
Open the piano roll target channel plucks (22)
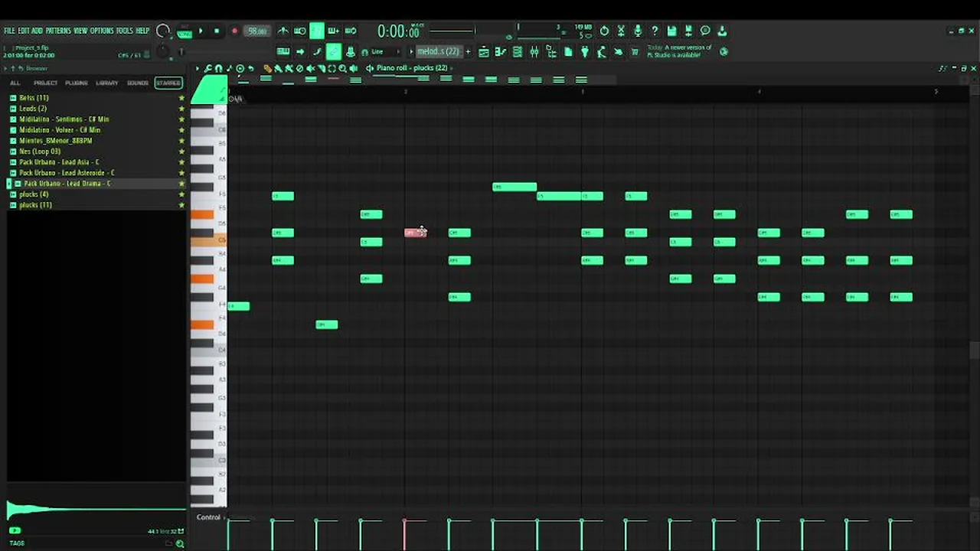point(412,68)
